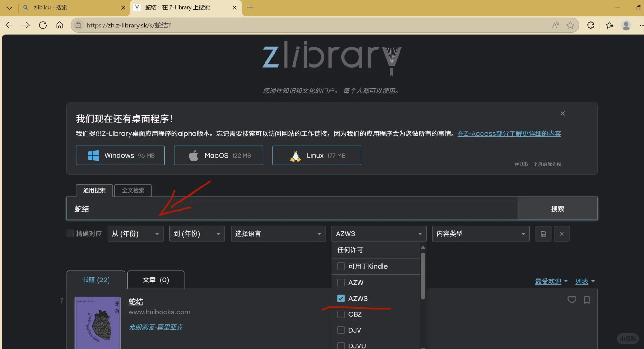Close the 蛇结 Z-Library tab
644x349 pixels.
coord(235,8)
